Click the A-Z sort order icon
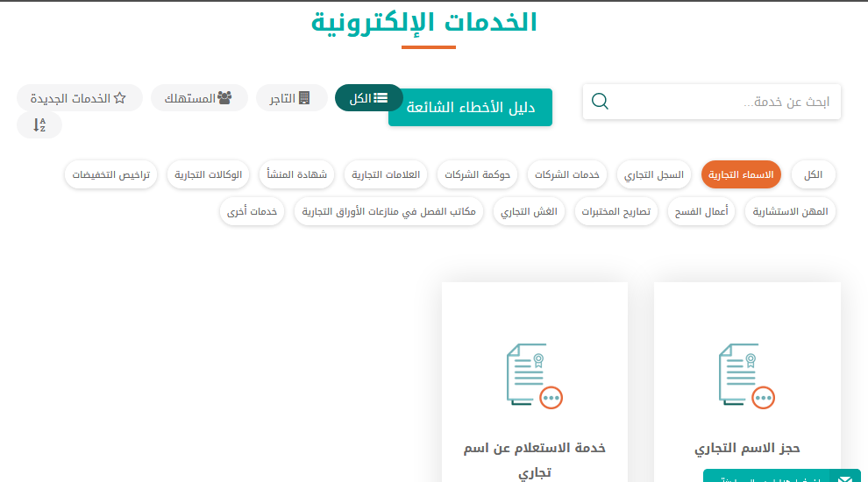Screen dimensions: 868x482 pos(39,125)
